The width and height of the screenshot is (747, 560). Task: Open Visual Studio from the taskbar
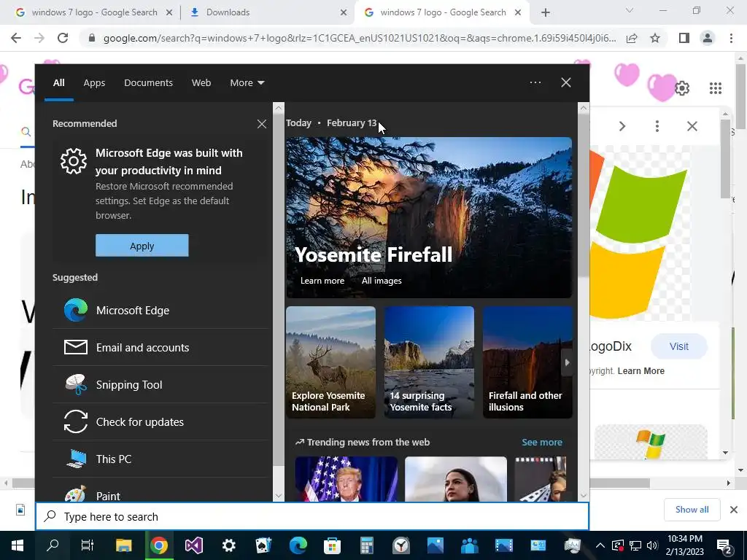click(x=194, y=545)
